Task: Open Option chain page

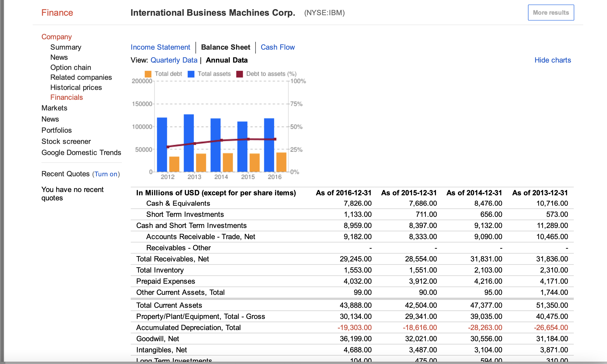Action: pos(70,67)
